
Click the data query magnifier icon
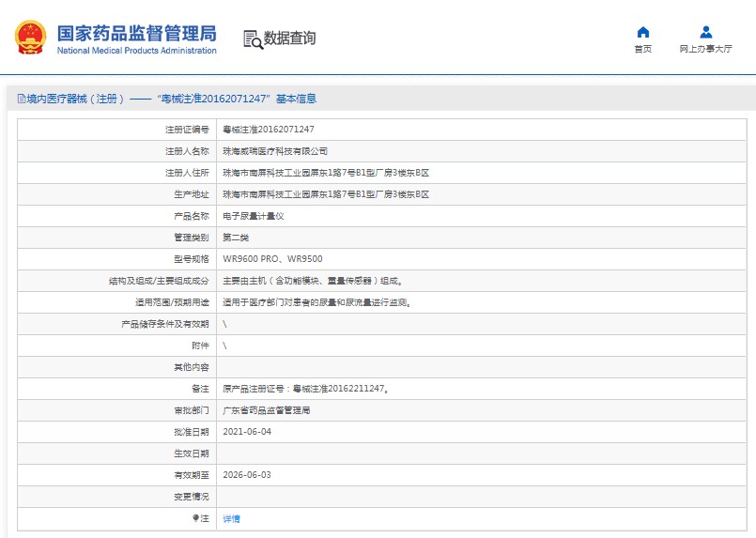254,39
